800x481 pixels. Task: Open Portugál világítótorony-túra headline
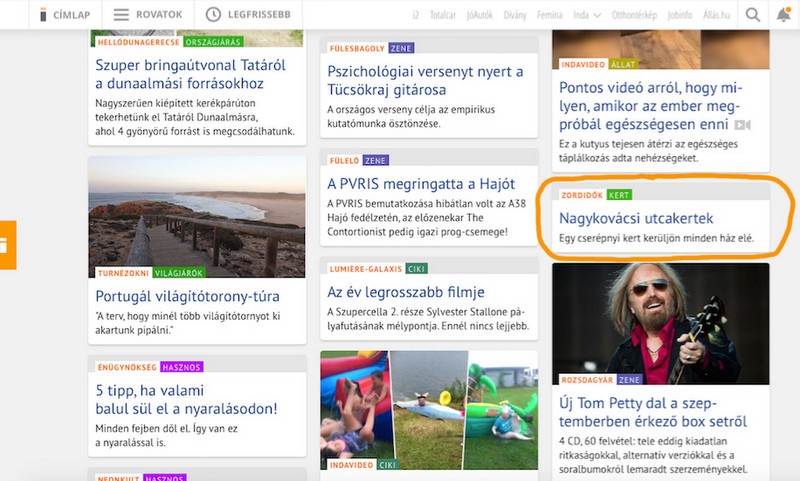click(x=187, y=296)
